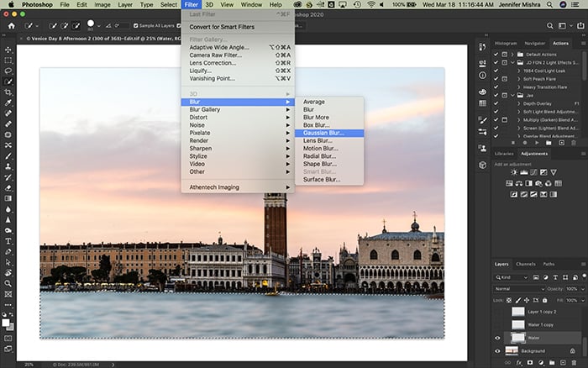Click the brush angle input field
The height and width of the screenshot is (368, 588).
click(122, 26)
